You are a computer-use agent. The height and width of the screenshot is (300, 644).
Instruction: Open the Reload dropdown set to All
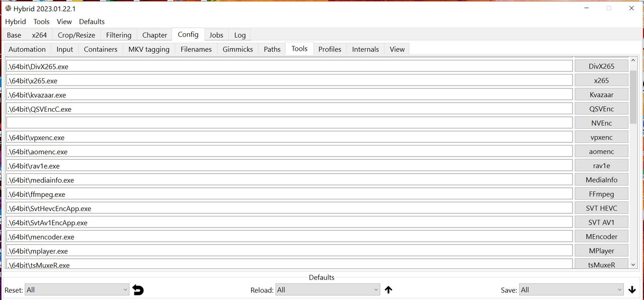point(328,290)
